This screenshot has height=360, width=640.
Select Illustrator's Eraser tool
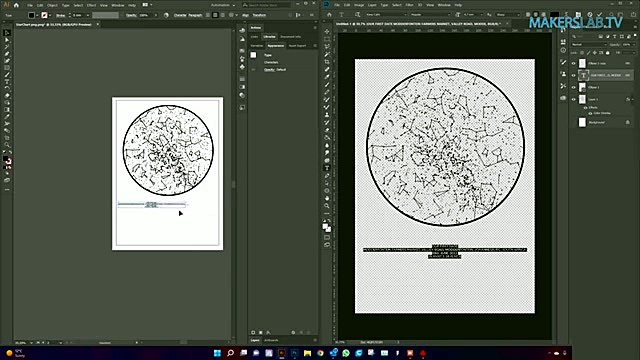tap(7, 96)
